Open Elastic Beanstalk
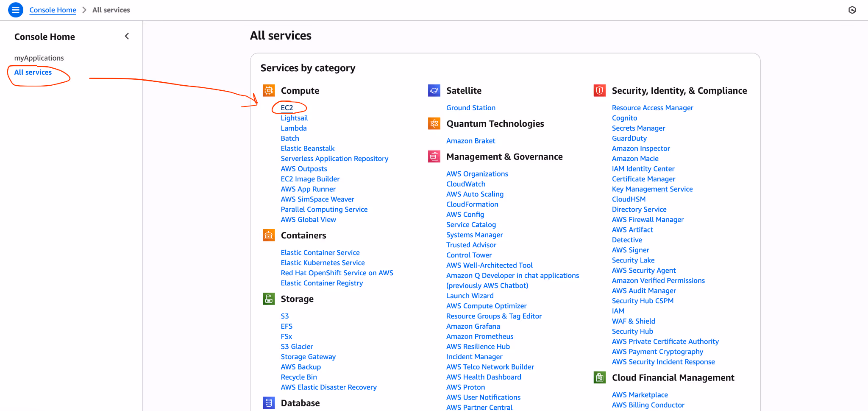Image resolution: width=868 pixels, height=411 pixels. pos(308,148)
